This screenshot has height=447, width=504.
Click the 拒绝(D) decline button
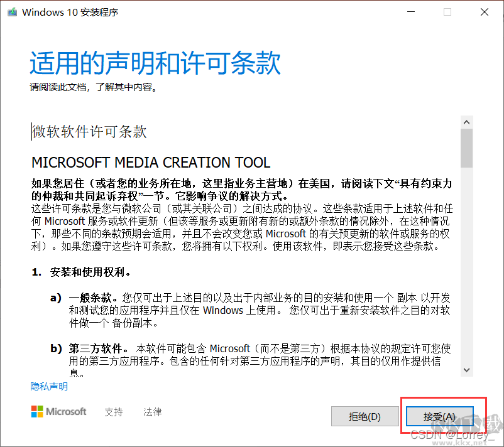pyautogui.click(x=364, y=416)
